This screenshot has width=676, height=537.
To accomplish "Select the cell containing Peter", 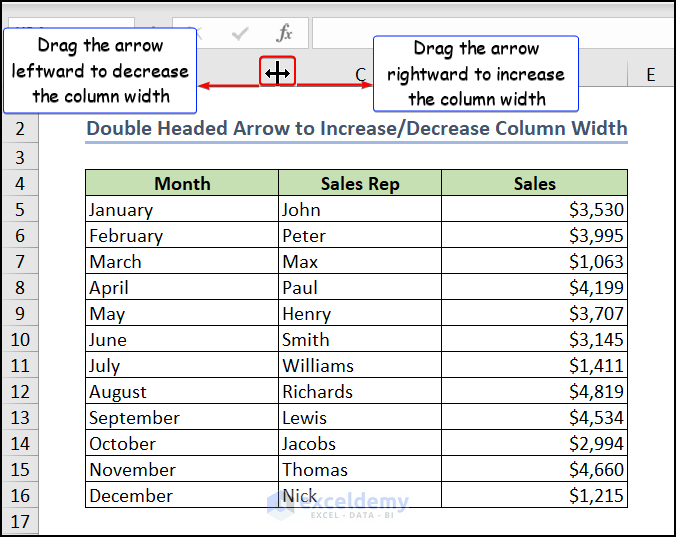I will click(x=360, y=236).
